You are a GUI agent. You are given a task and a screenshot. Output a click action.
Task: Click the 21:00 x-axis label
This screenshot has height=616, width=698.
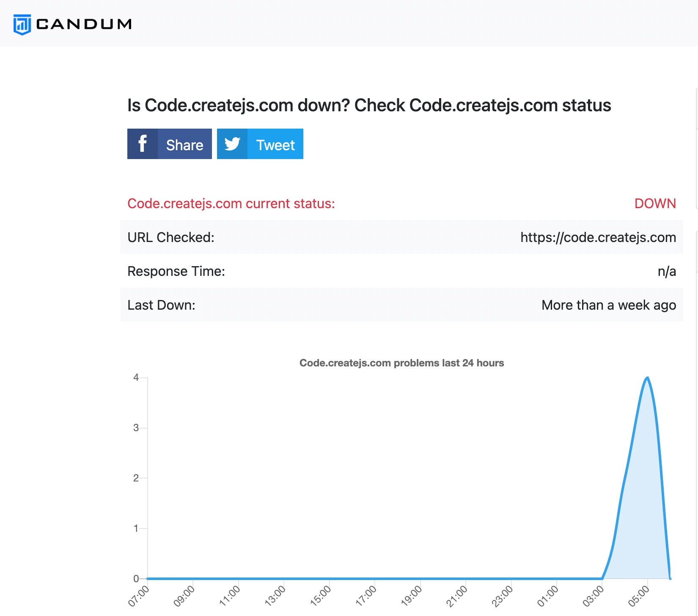click(x=457, y=596)
